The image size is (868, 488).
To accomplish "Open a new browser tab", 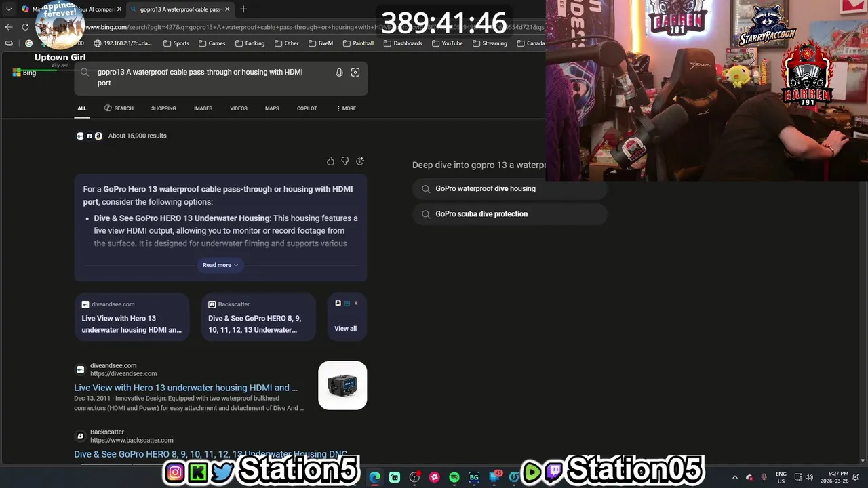I will pyautogui.click(x=243, y=9).
